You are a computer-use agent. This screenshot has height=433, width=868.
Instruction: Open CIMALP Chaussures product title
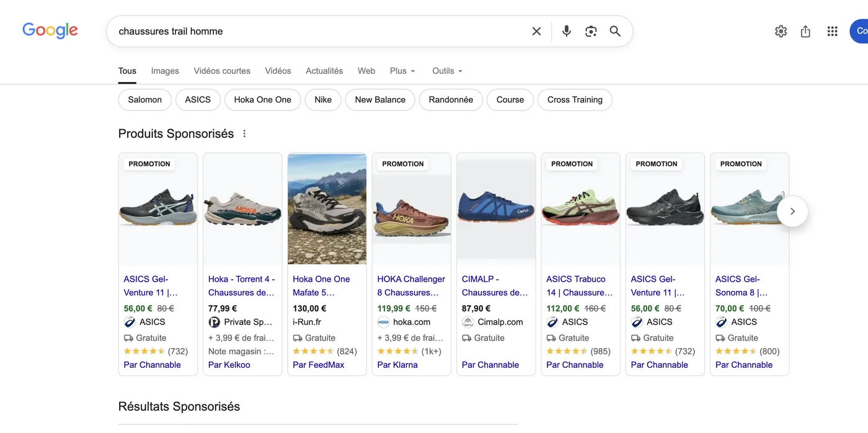pyautogui.click(x=495, y=286)
